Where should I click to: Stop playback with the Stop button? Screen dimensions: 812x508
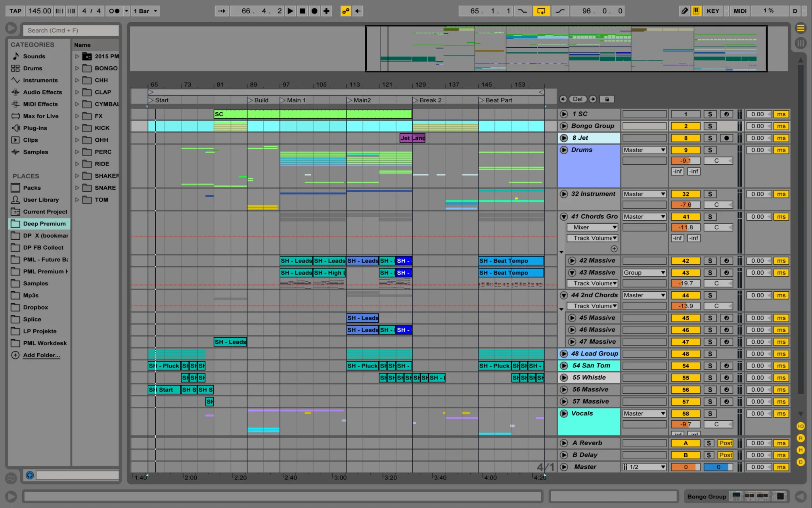pyautogui.click(x=303, y=11)
